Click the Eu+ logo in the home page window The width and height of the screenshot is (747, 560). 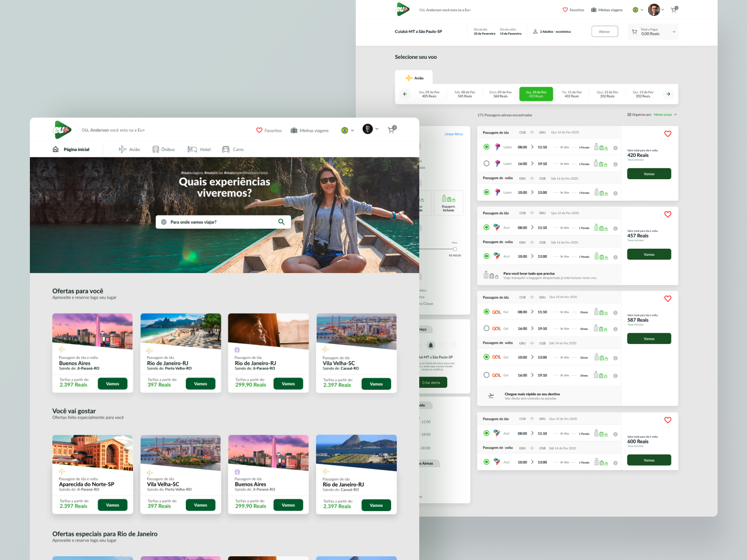point(62,130)
